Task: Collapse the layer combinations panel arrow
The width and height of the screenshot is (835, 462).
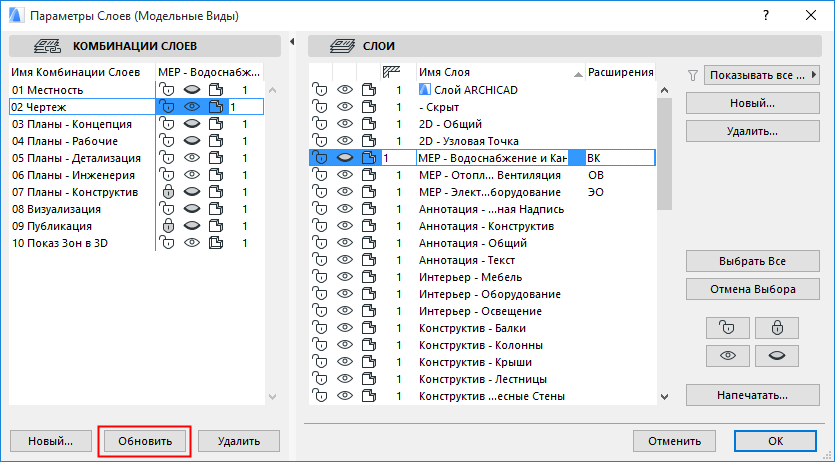Action: (291, 42)
